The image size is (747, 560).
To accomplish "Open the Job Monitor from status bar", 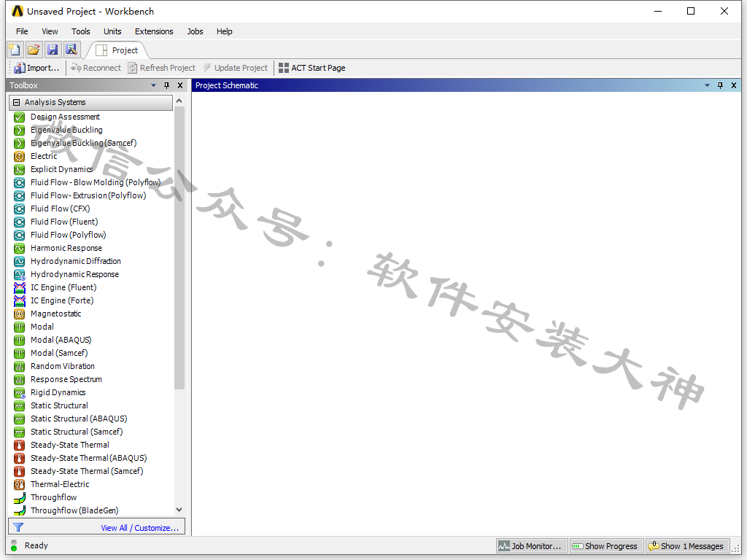I will pos(530,545).
